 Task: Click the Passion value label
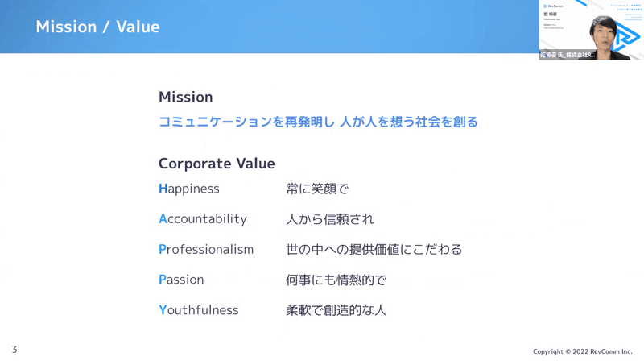181,280
